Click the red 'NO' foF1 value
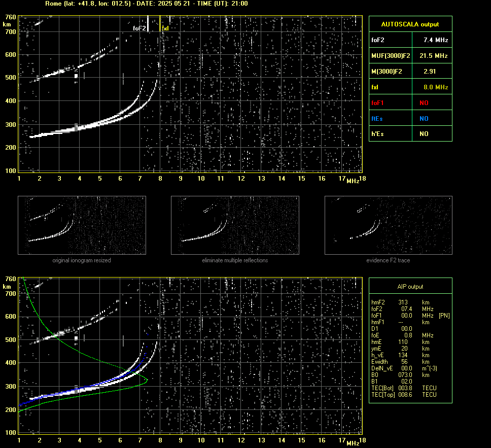 [x=424, y=103]
